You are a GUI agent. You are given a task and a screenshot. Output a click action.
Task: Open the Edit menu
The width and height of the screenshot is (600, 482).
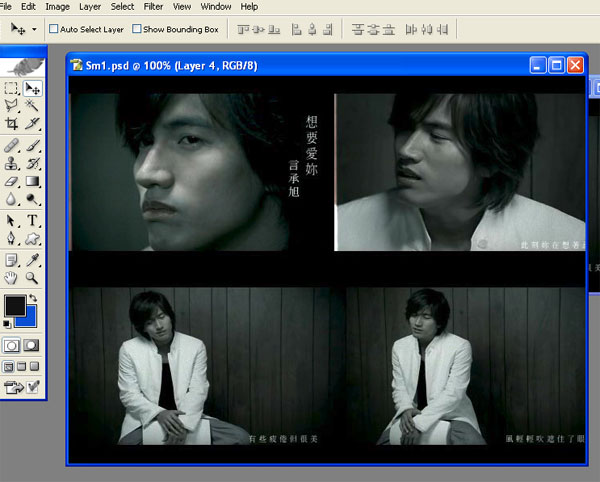click(28, 7)
